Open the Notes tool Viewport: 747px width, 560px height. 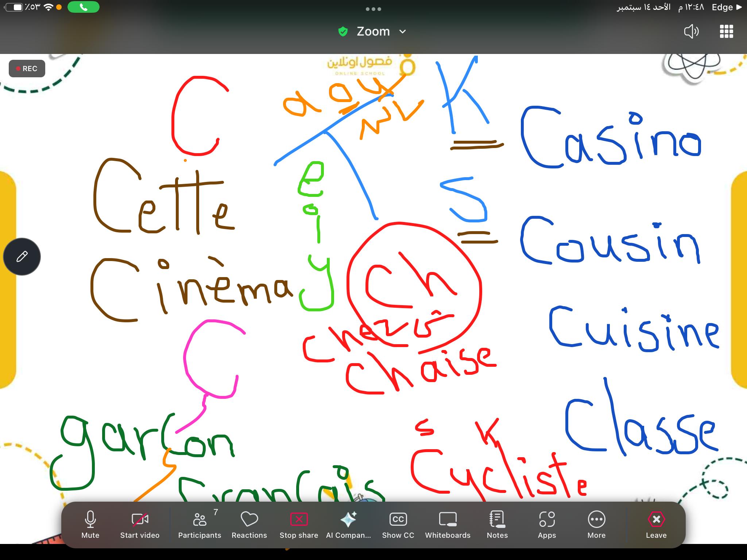tap(497, 524)
